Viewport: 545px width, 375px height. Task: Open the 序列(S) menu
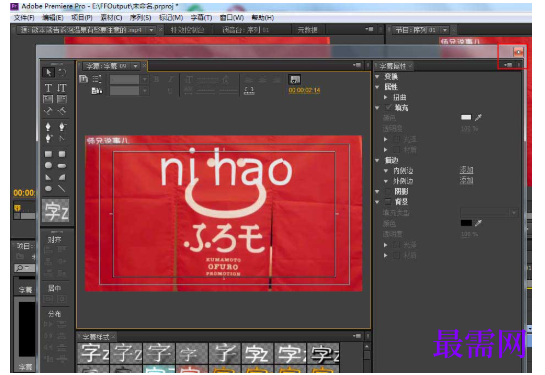pyautogui.click(x=140, y=17)
